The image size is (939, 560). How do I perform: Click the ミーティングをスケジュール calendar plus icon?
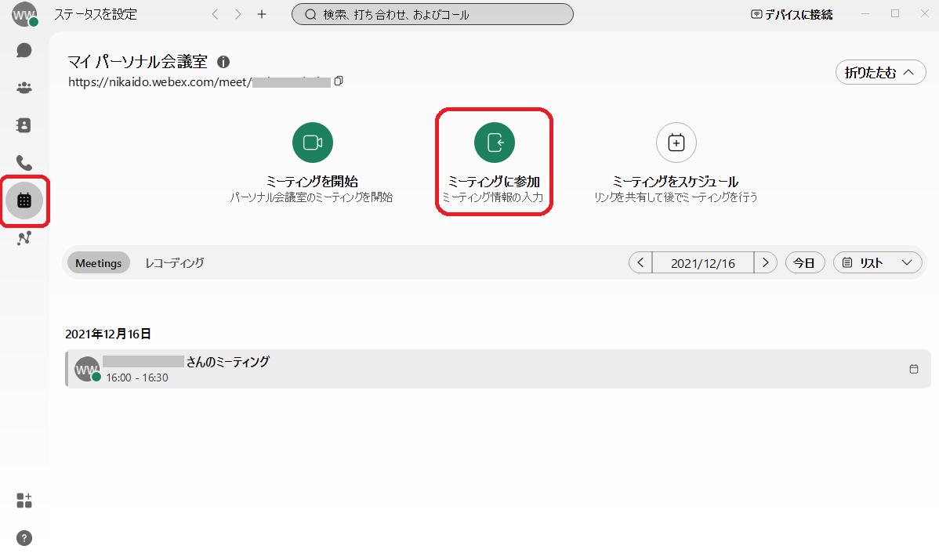[x=676, y=143]
